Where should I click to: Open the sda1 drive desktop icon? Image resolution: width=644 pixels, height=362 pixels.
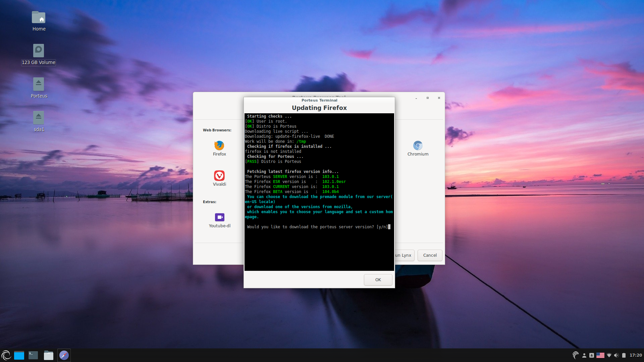[x=39, y=118]
